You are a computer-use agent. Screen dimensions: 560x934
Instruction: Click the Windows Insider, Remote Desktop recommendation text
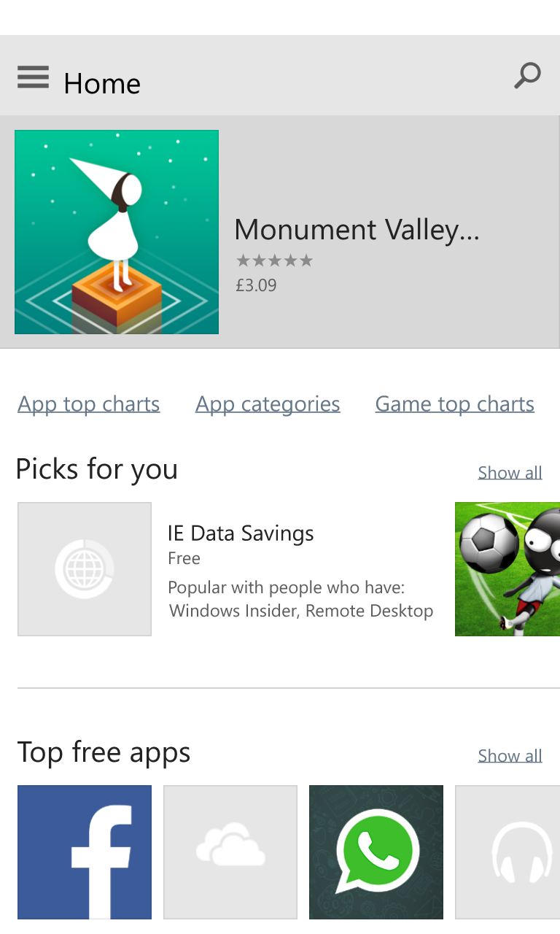(x=301, y=611)
